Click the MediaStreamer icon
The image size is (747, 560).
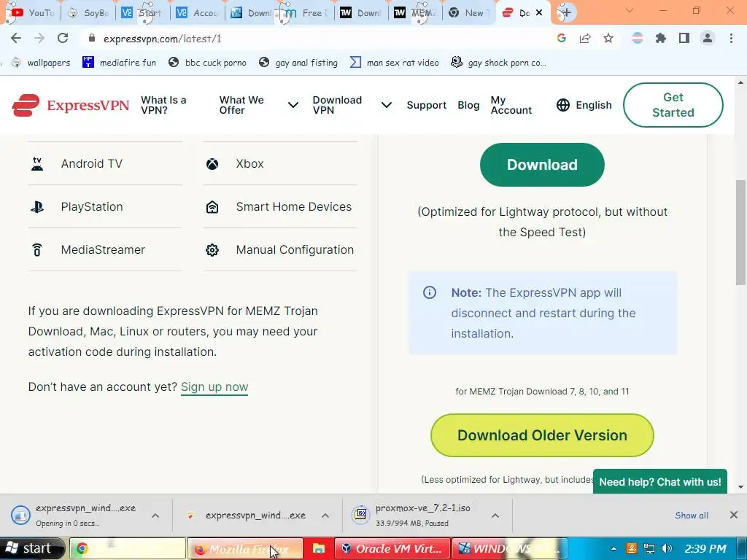pos(37,249)
